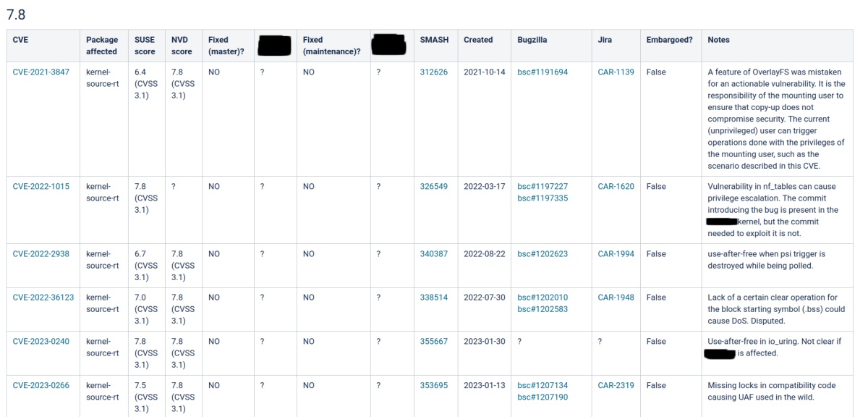Open the CVE-2021-3847 link

point(41,72)
